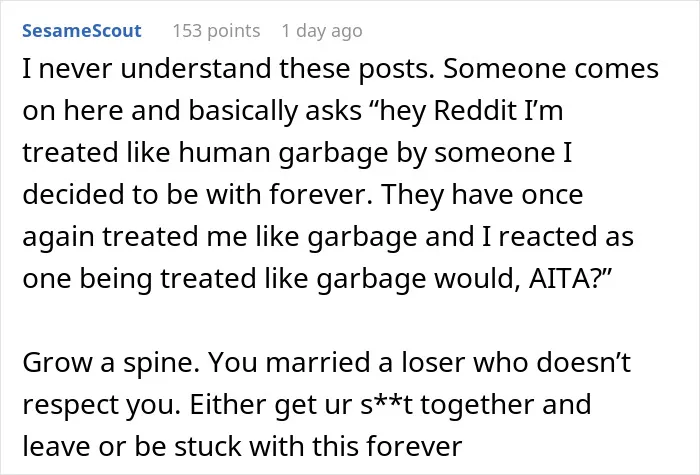The width and height of the screenshot is (700, 475).
Task: Click the words 'They have once'
Action: [x=482, y=196]
